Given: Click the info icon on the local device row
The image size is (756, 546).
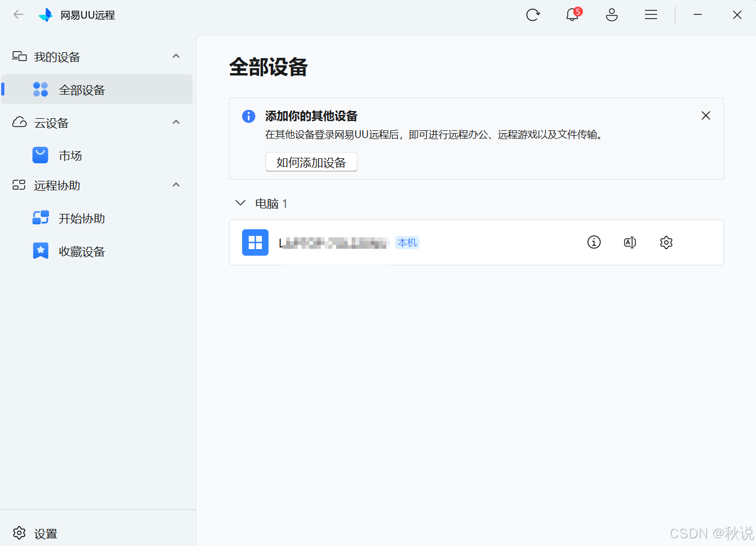Looking at the screenshot, I should pyautogui.click(x=594, y=242).
